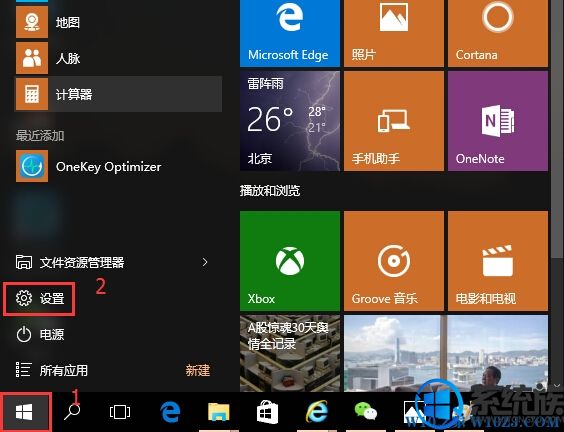Open File Explorer folder icon on taskbar
The width and height of the screenshot is (564, 432).
tap(219, 412)
